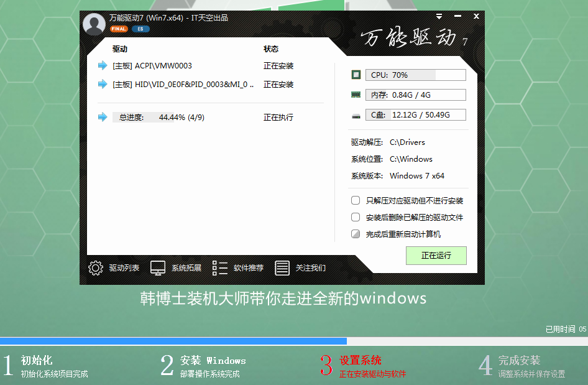This screenshot has width=588, height=385.
Task: Click the ES language badge
Action: pyautogui.click(x=139, y=29)
